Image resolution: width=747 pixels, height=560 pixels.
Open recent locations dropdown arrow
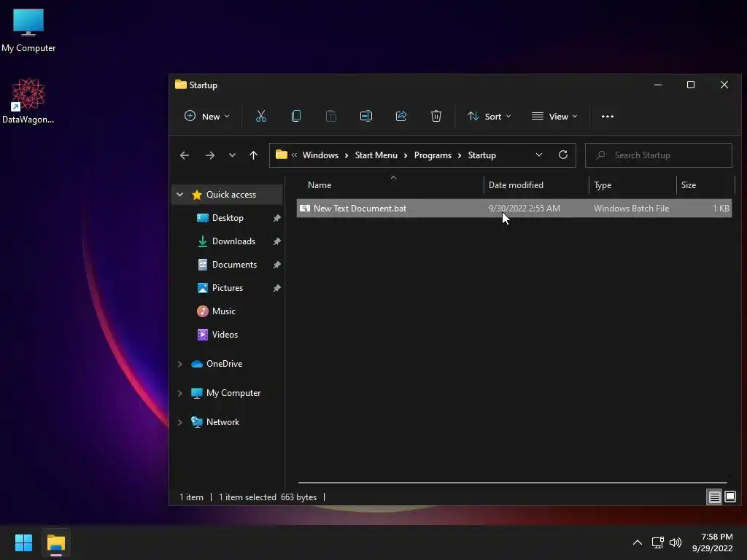(x=232, y=155)
